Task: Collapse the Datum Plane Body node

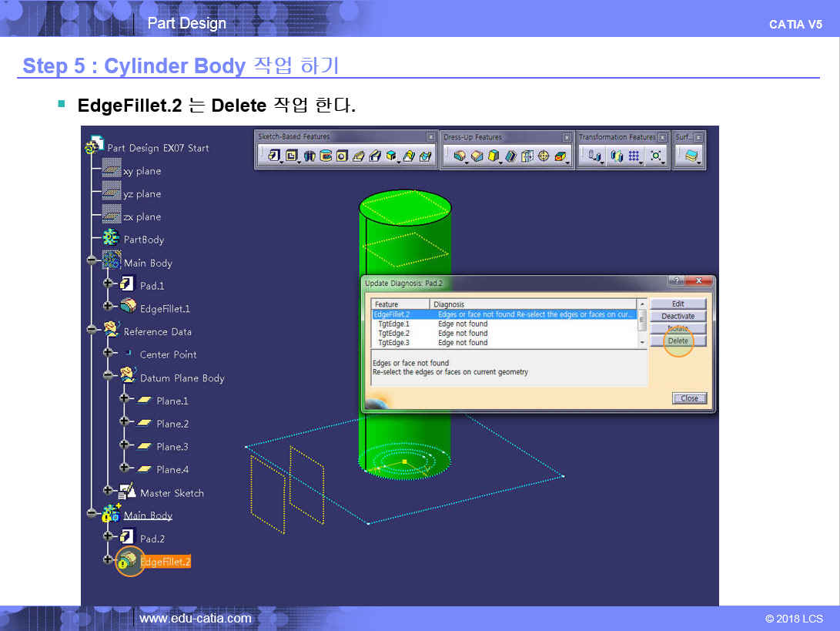Action: click(x=108, y=378)
